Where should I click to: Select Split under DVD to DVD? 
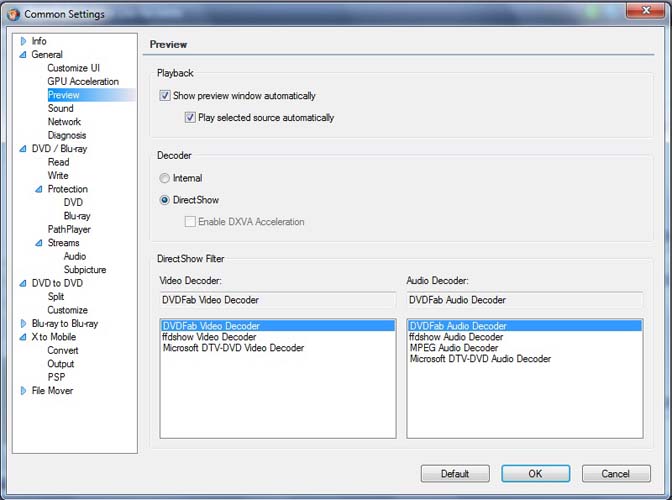click(56, 296)
